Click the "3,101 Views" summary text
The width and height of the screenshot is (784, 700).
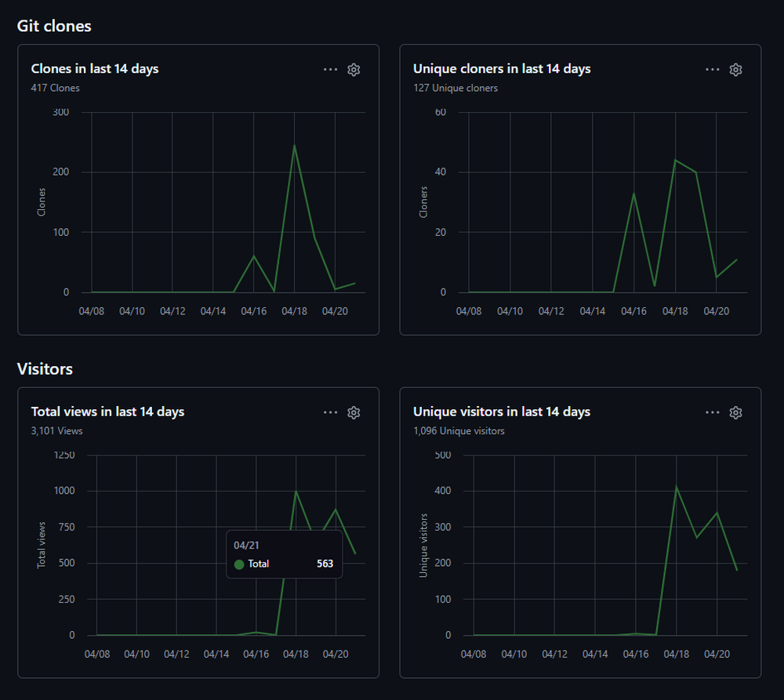56,431
